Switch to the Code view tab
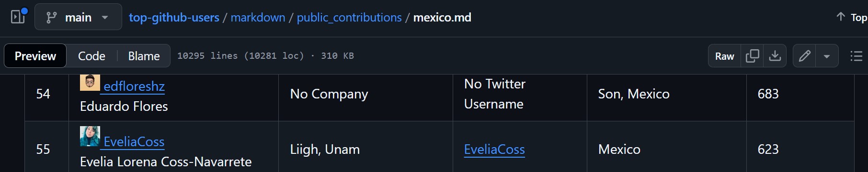Screen dimensions: 868x172 [91, 56]
